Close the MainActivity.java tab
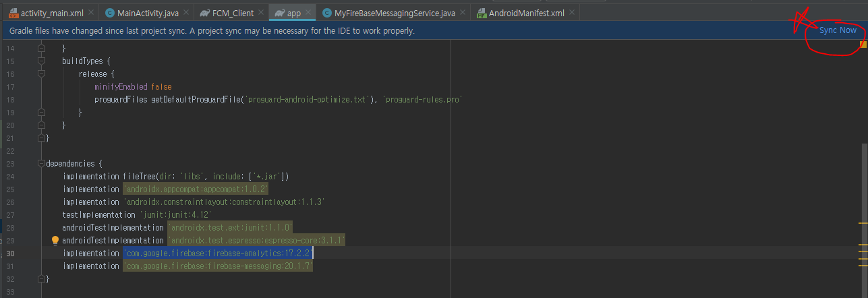Screen dimensions: 868x298 pyautogui.click(x=187, y=13)
